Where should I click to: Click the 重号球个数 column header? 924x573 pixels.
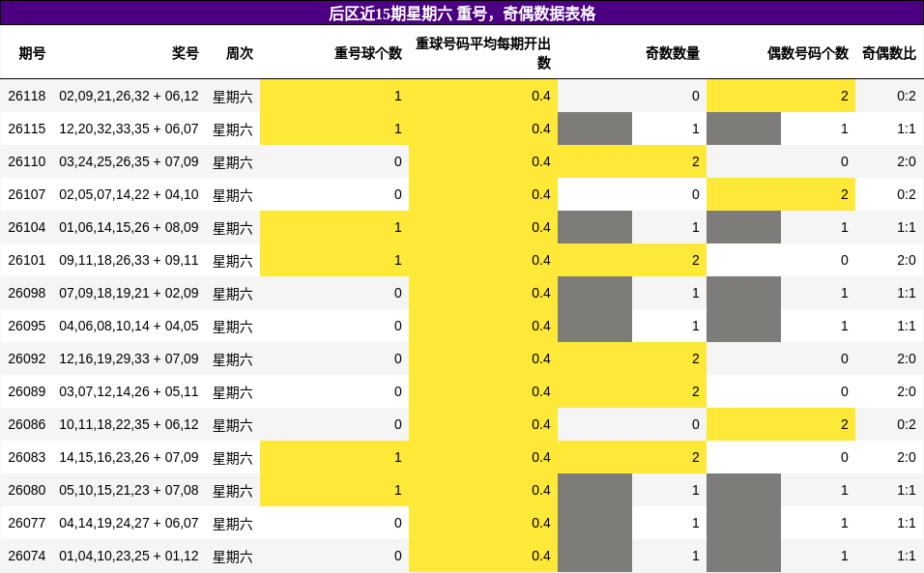coord(368,53)
